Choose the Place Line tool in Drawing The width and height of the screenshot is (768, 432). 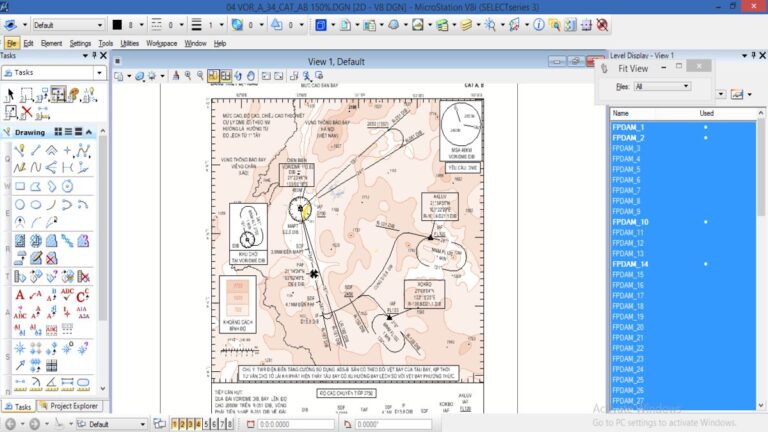tap(36, 150)
